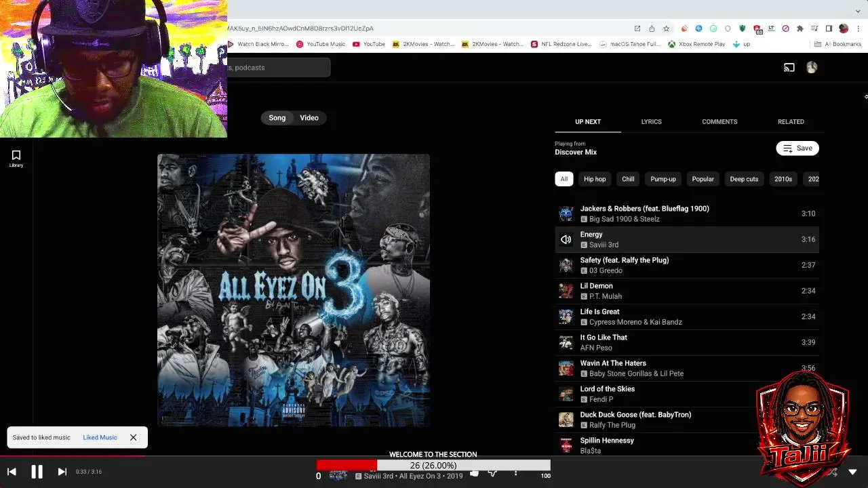
Task: Open the All Bookmarks folder
Action: (838, 44)
